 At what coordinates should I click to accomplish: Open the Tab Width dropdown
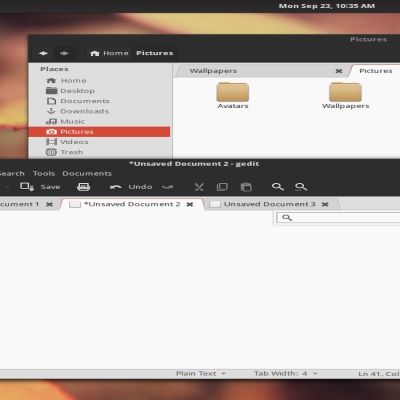click(x=286, y=374)
